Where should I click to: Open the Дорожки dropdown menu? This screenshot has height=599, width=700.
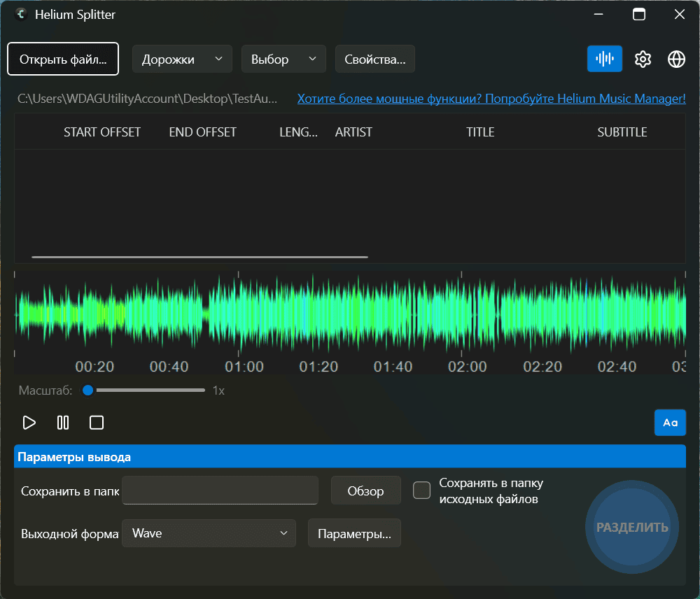point(182,59)
